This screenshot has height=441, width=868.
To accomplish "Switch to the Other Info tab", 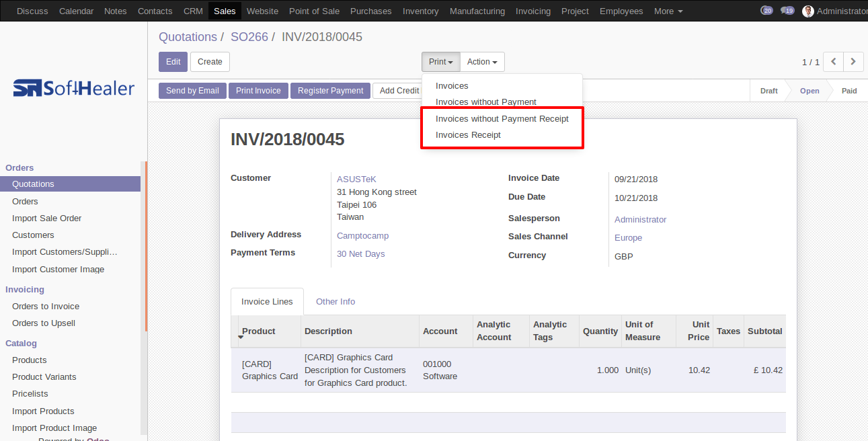I will tap(336, 302).
